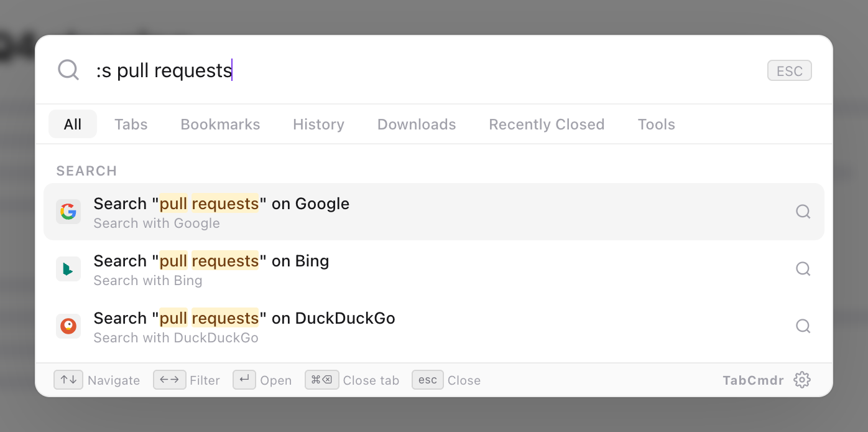Open TabCmdr settings gear

(802, 380)
